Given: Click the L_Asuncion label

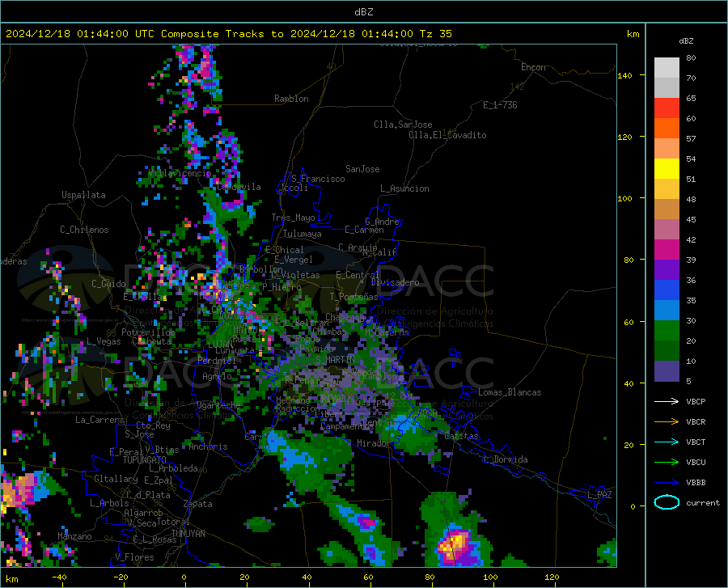Looking at the screenshot, I should (x=404, y=188).
